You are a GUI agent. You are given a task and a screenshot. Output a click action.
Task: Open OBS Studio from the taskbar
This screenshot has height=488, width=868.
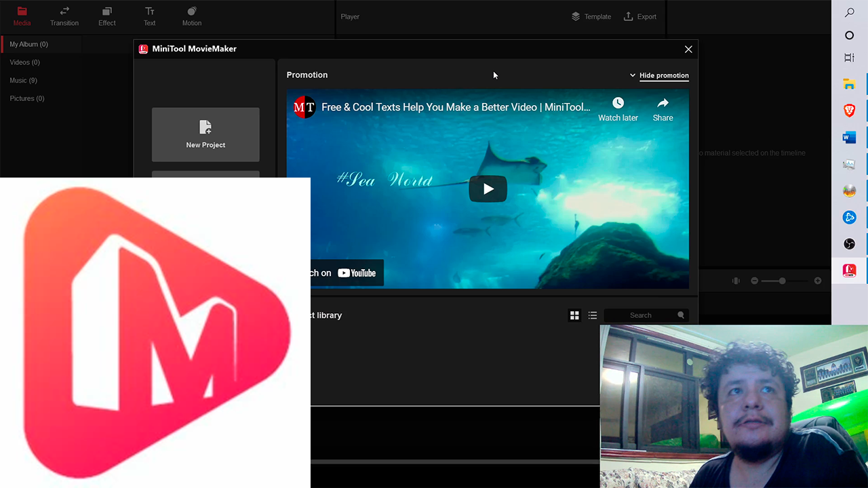click(849, 244)
